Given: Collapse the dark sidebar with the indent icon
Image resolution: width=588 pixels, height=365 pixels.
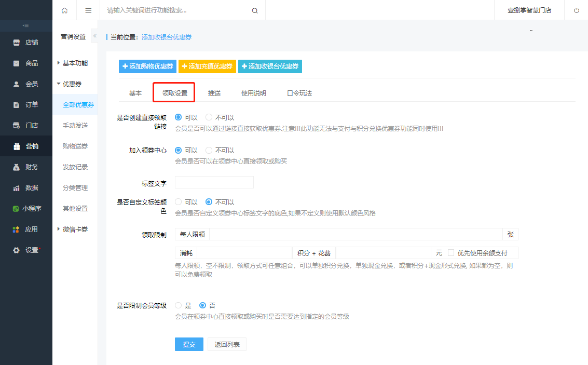Looking at the screenshot, I should click(26, 25).
